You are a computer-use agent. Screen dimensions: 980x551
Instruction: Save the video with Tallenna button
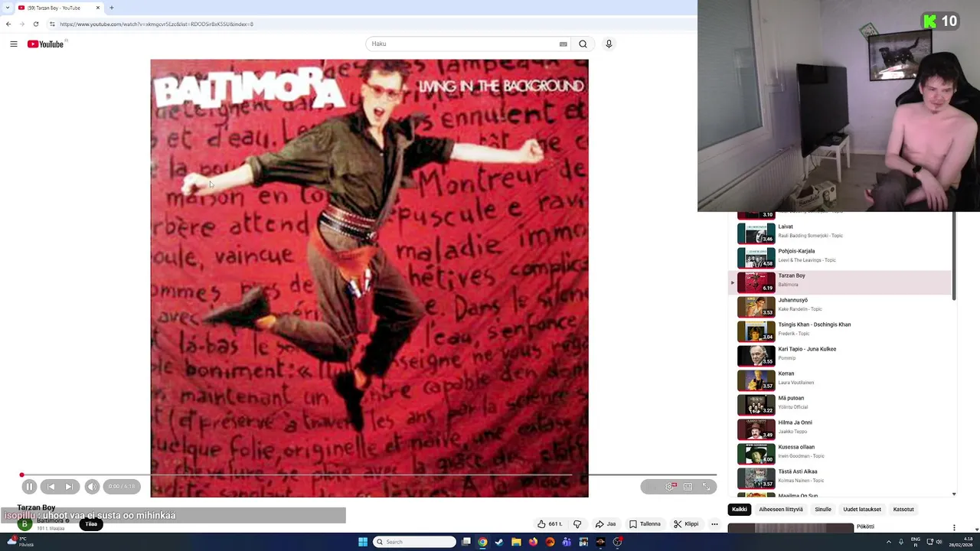(x=645, y=524)
